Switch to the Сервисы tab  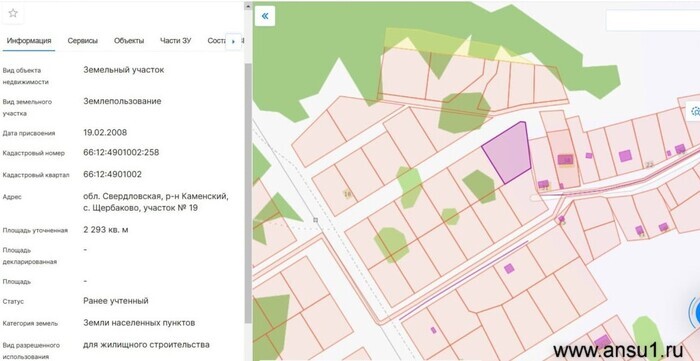coord(83,41)
